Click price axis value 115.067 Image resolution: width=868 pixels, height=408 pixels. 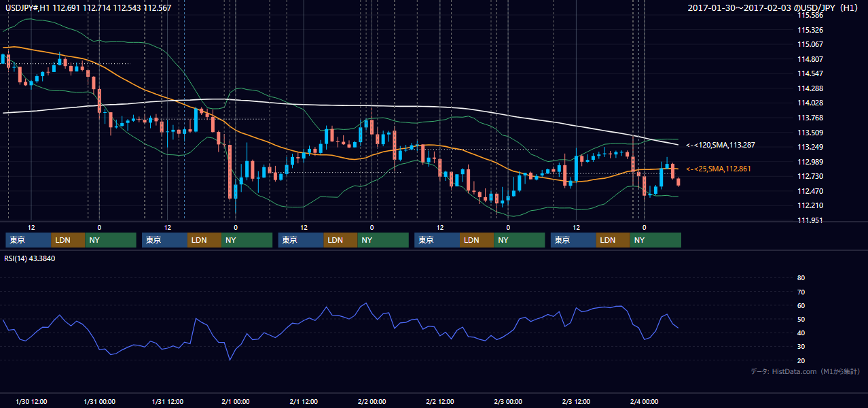[x=812, y=44]
